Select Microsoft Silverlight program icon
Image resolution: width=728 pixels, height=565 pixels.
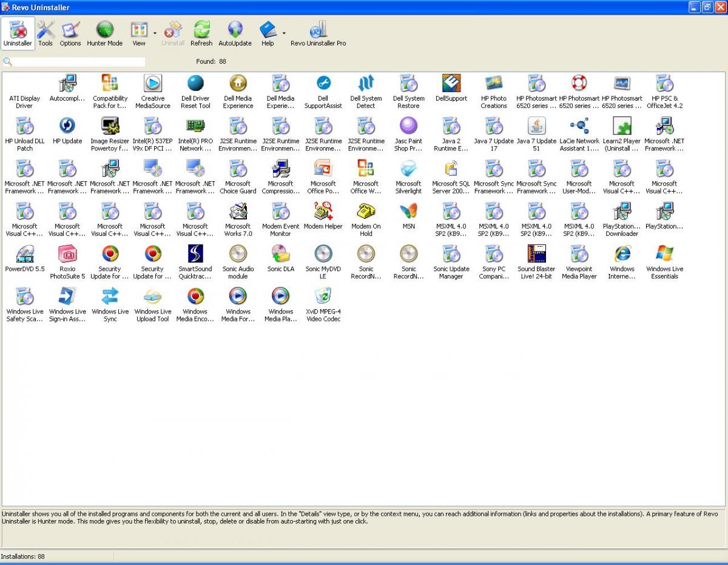click(x=408, y=169)
